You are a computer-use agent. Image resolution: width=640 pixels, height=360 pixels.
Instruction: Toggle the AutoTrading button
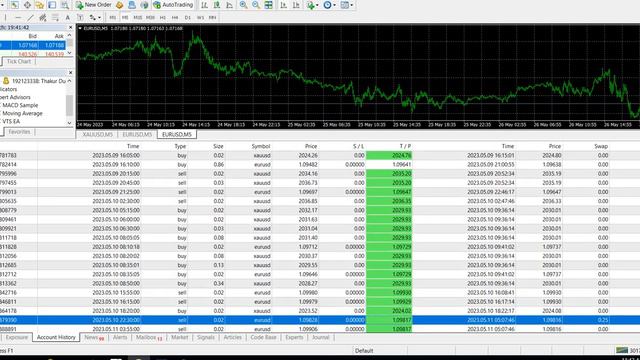pos(173,5)
